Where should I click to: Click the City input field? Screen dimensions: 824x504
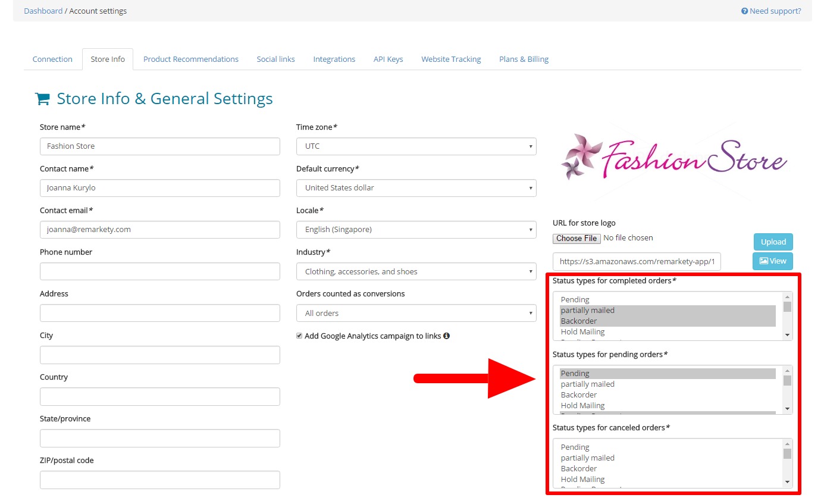pyautogui.click(x=160, y=355)
